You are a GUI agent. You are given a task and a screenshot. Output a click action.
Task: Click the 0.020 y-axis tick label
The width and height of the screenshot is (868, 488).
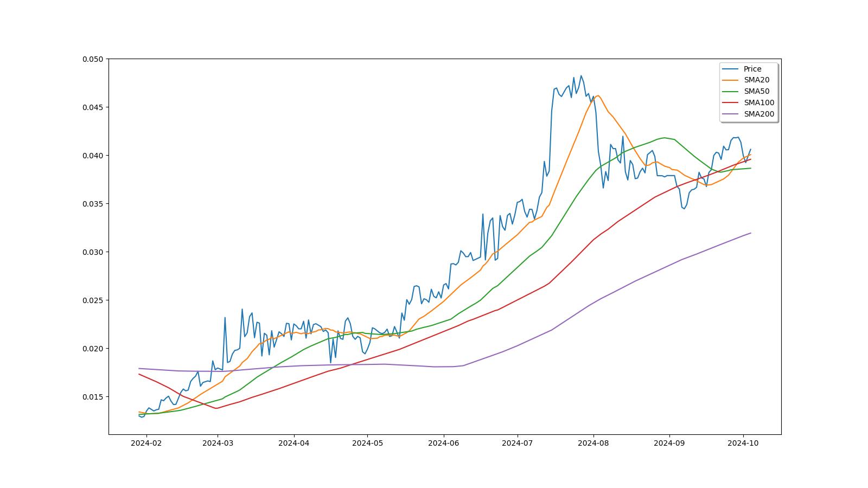point(93,349)
